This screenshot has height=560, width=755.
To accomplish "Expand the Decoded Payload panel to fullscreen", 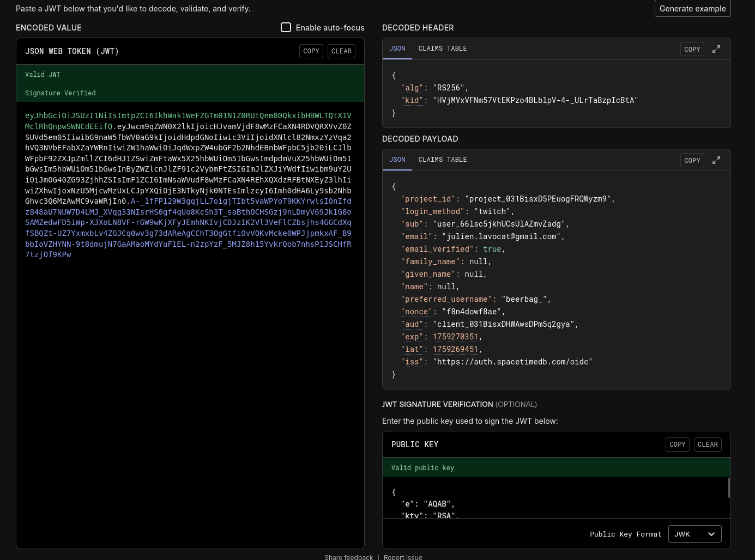I will (x=716, y=160).
